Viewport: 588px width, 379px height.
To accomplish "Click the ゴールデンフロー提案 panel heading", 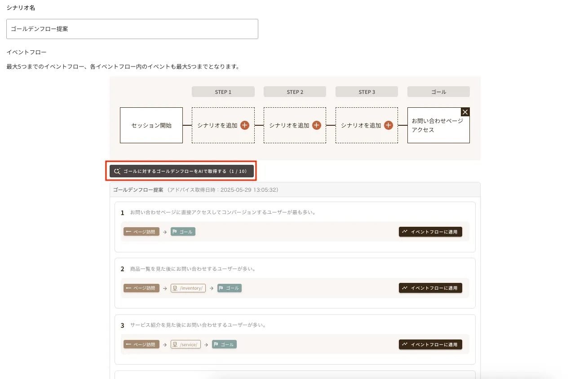I will [138, 190].
